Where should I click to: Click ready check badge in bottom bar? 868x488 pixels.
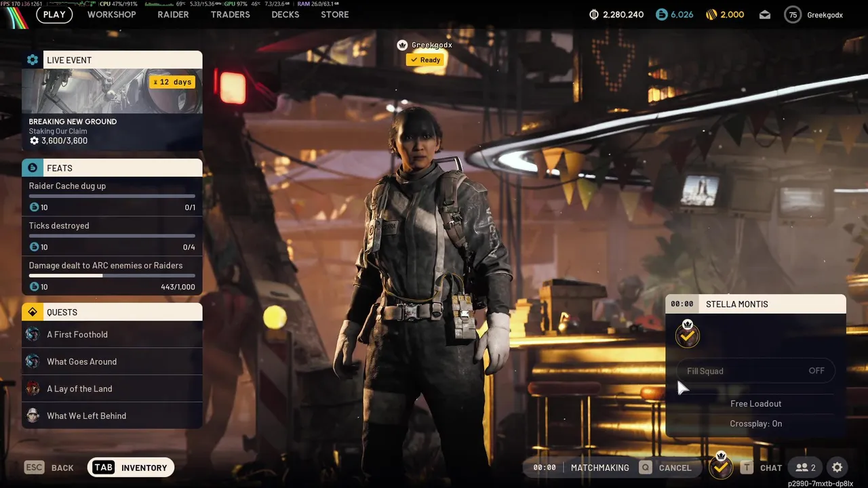click(720, 466)
